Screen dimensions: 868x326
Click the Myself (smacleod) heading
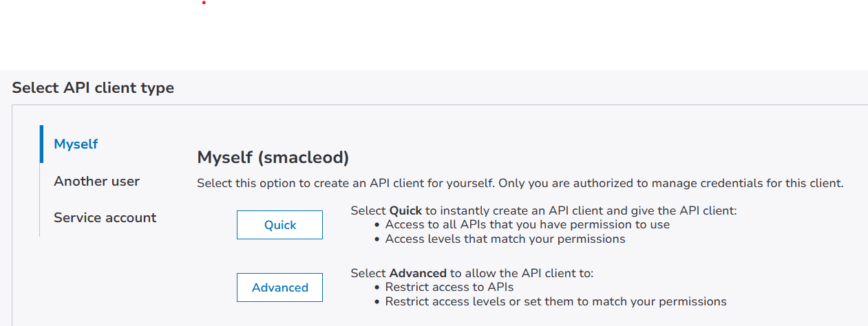tap(273, 157)
